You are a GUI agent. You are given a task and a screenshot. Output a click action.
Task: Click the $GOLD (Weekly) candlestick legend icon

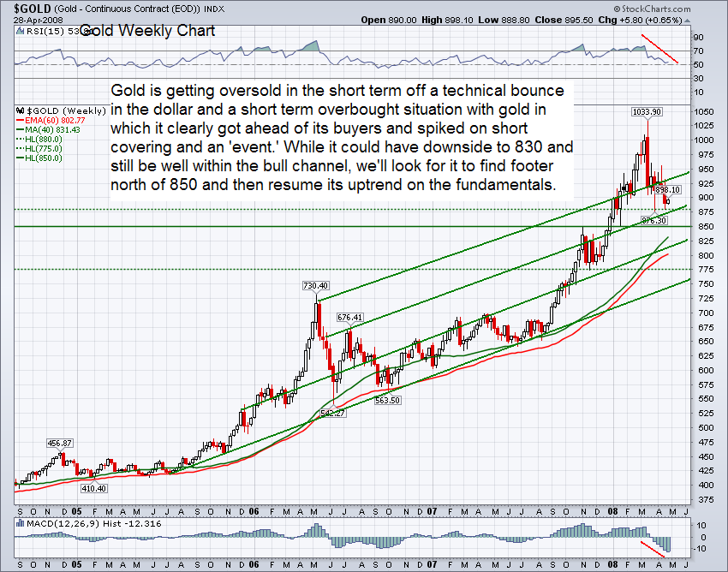click(x=21, y=111)
